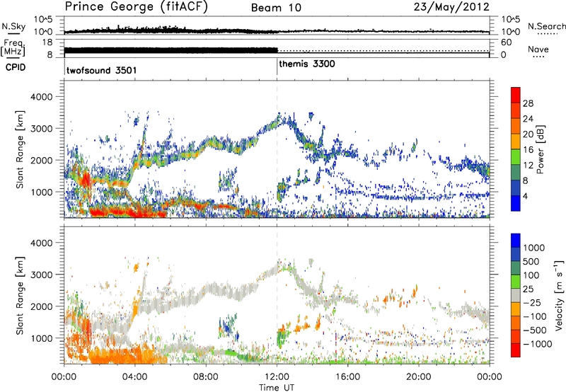Click the 'Power [dB]' colorbar title

pyautogui.click(x=541, y=149)
